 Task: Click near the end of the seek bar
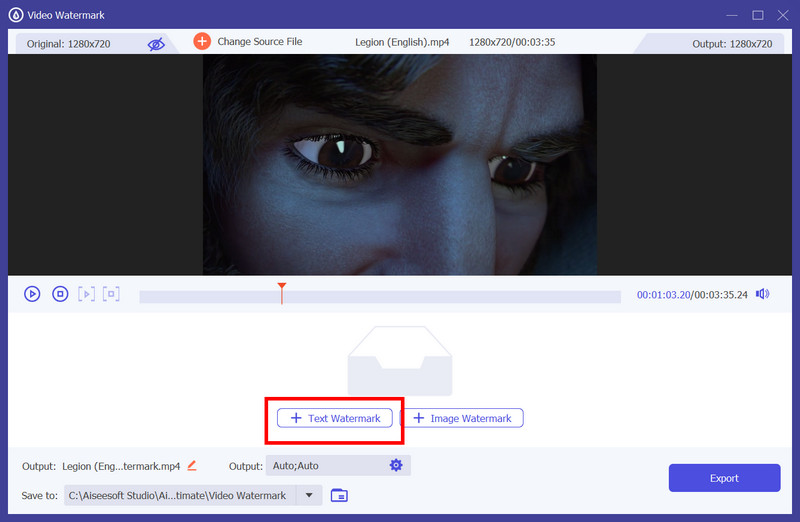pos(610,297)
